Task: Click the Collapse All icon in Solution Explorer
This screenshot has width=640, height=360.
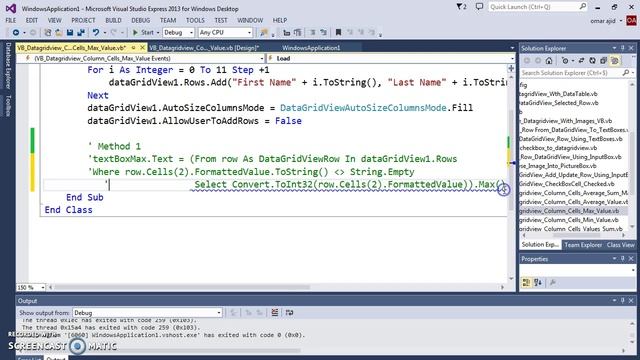Action: point(603,61)
